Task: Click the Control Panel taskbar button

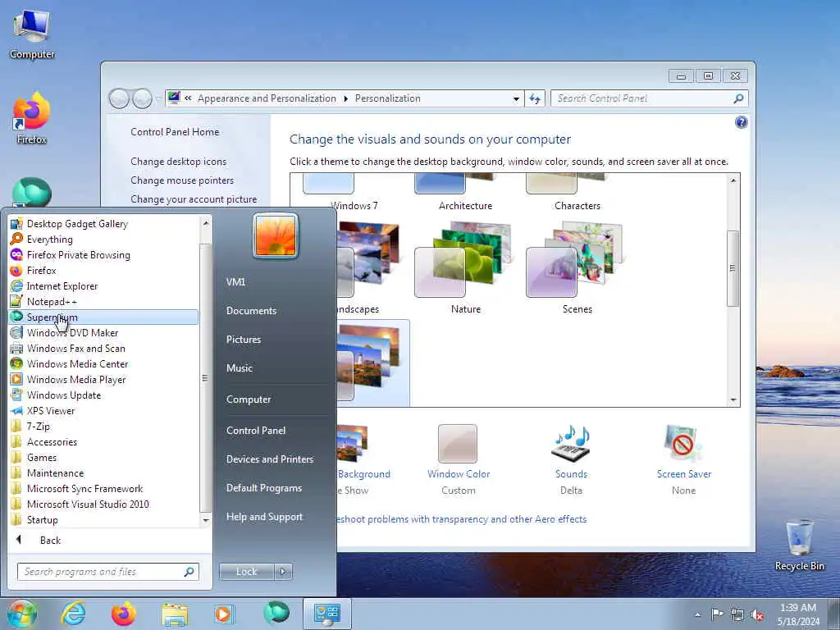Action: click(x=326, y=614)
